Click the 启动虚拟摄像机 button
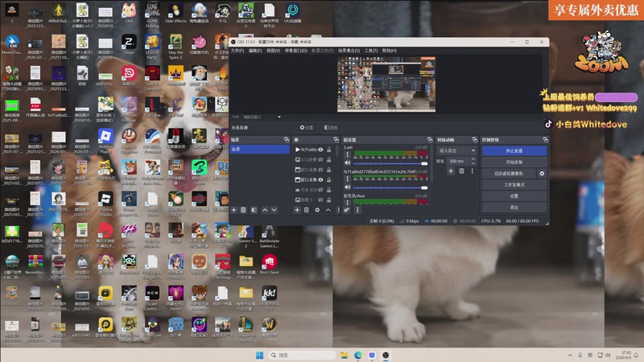This screenshot has height=362, width=644. (509, 174)
